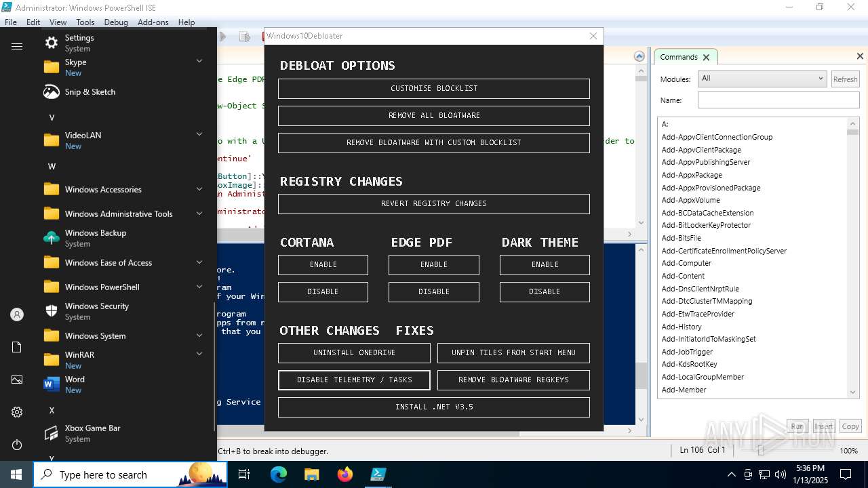Click Remove Bloatware With Custom Blocklist
Image resolution: width=868 pixels, height=488 pixels.
coord(434,142)
